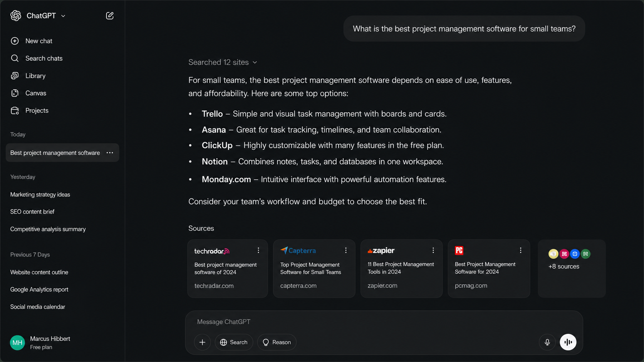Click the Search chats magnifier icon

(x=15, y=58)
